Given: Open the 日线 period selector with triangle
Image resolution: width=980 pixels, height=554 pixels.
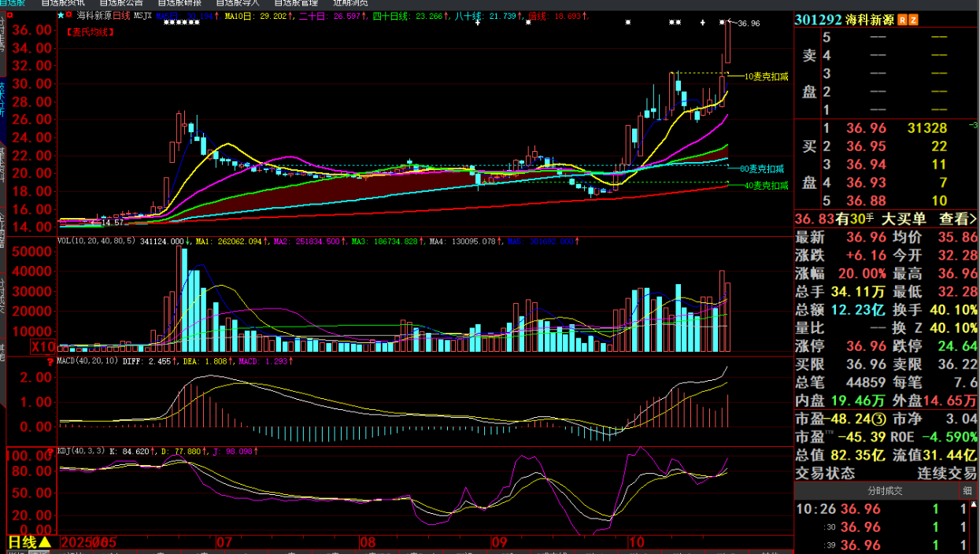Looking at the screenshot, I should click(30, 542).
